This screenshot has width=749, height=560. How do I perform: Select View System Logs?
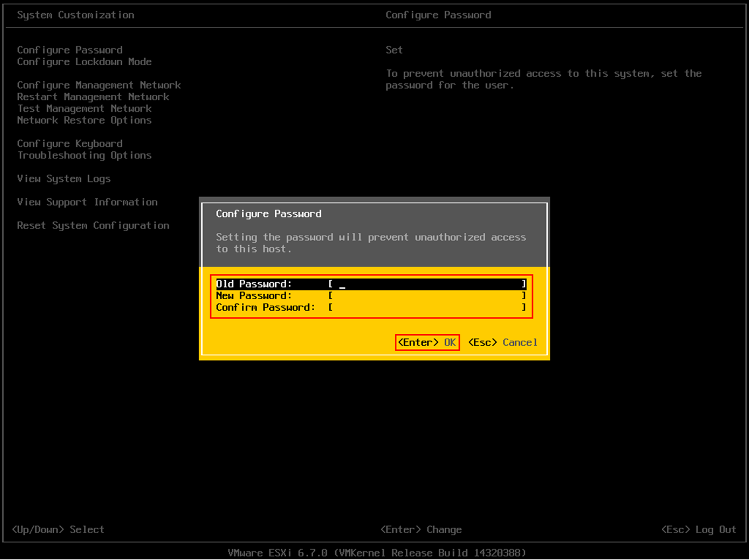[x=64, y=179]
